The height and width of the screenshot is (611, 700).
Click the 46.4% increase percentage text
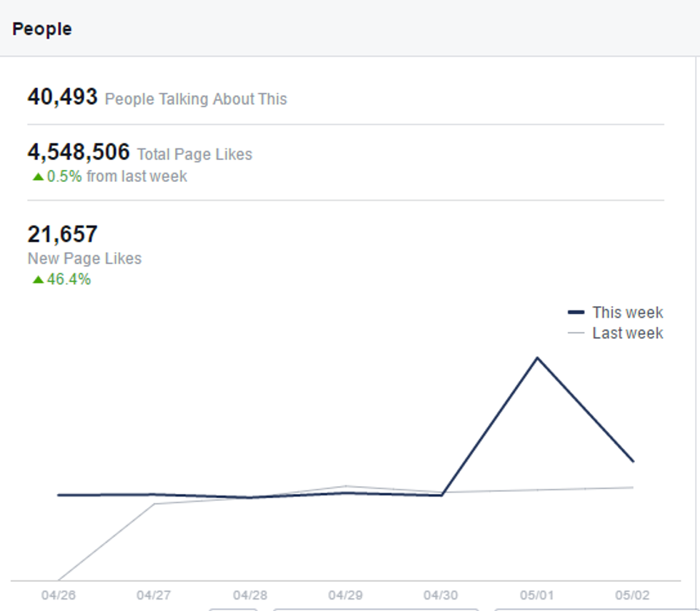(69, 280)
